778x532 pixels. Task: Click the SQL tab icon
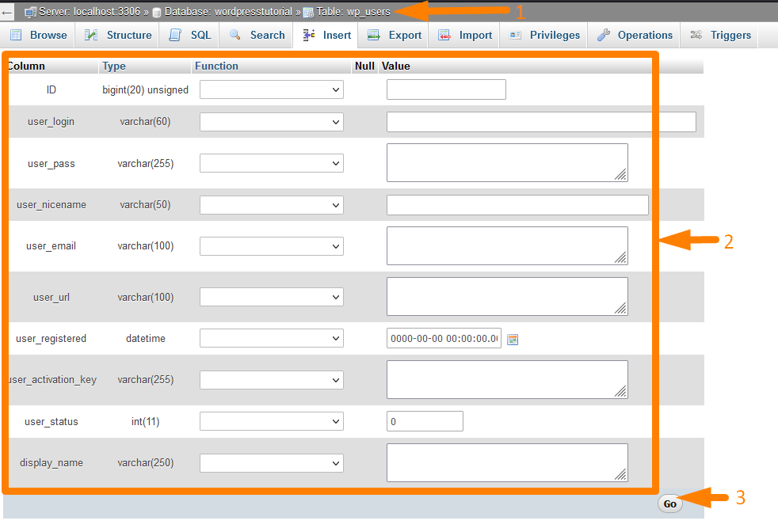pyautogui.click(x=175, y=35)
